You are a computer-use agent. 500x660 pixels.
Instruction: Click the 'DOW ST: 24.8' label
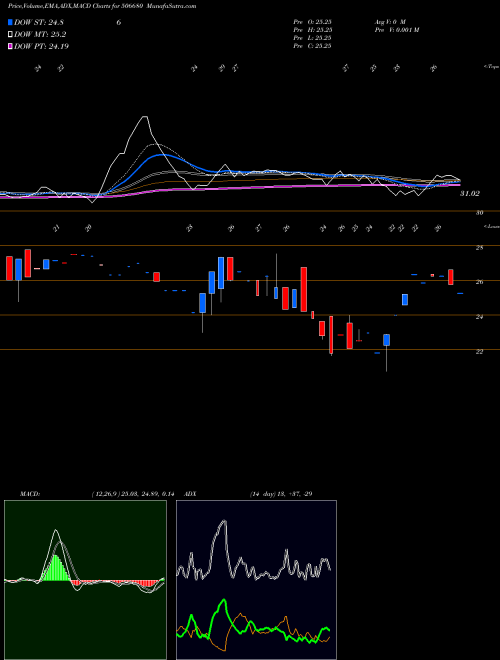pos(39,23)
